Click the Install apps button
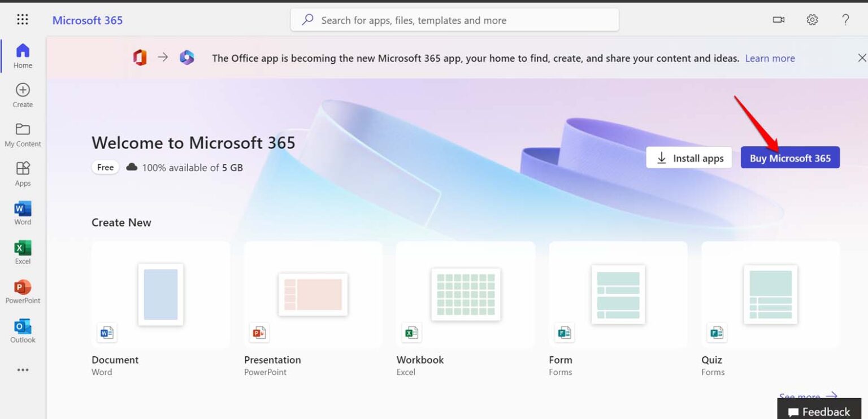Viewport: 868px width, 419px height. (x=689, y=158)
